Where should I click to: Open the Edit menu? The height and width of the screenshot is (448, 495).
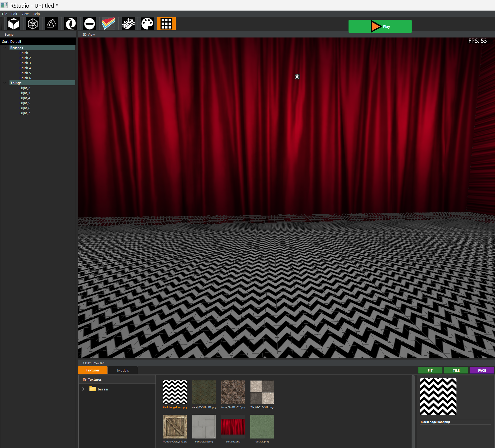coord(14,14)
